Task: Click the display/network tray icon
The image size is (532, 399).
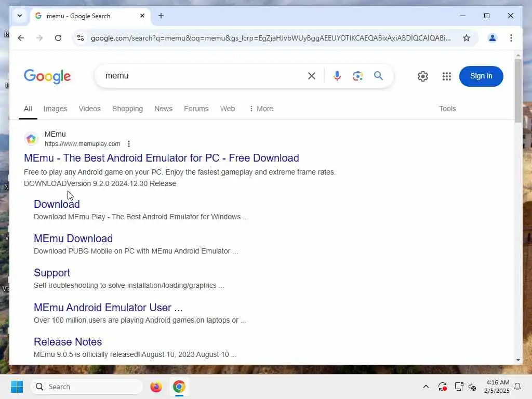Action: (x=459, y=387)
